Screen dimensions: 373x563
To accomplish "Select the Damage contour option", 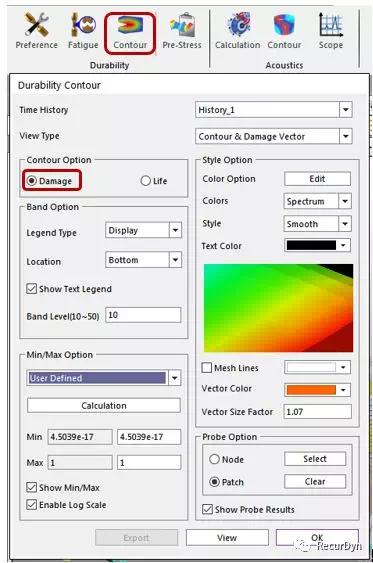I will click(x=32, y=181).
